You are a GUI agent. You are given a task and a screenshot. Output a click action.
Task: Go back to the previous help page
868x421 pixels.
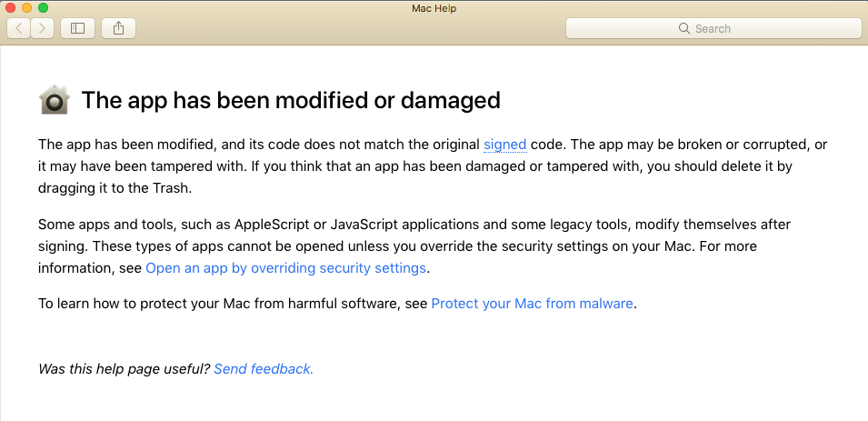tap(20, 28)
